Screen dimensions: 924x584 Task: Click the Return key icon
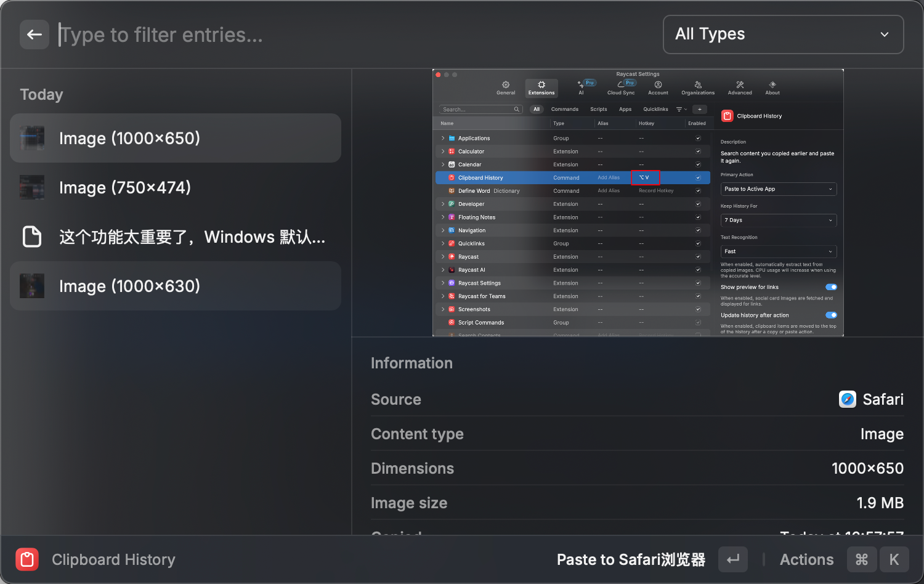(x=733, y=559)
